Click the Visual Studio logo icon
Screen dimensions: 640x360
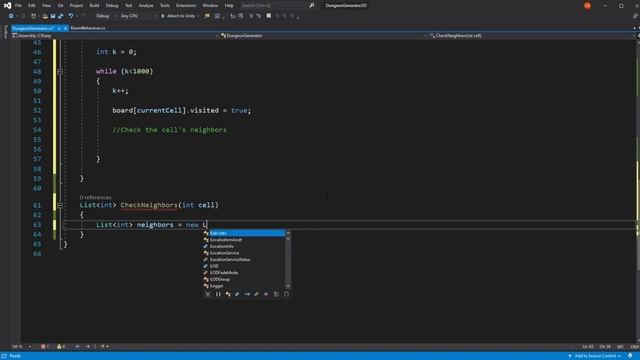[x=7, y=6]
